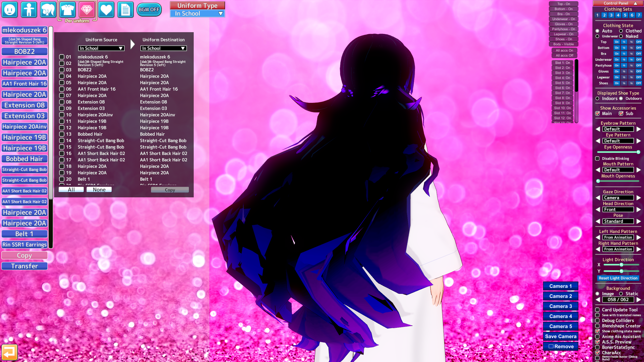Image resolution: width=644 pixels, height=362 pixels.
Task: Open the Mouth Pattern Default field
Action: pos(618,170)
